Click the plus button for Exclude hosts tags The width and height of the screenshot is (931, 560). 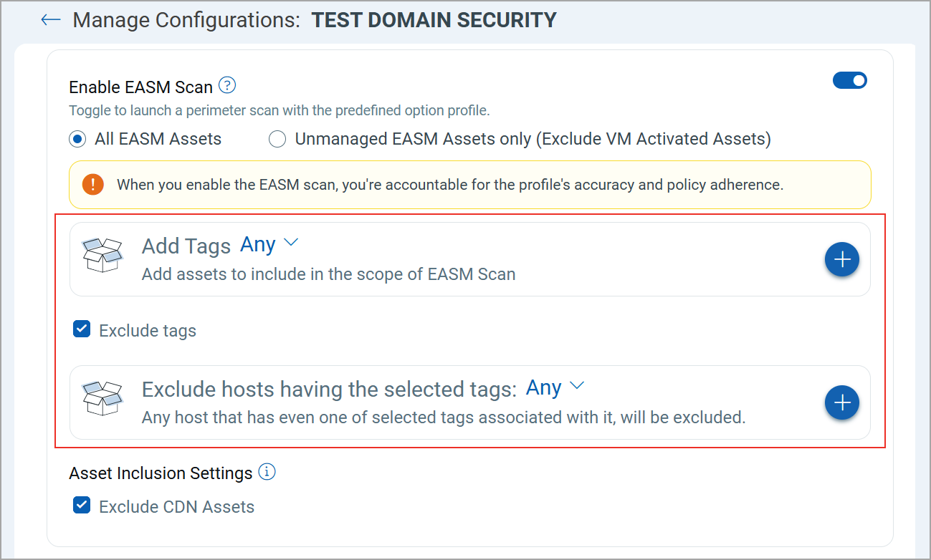click(842, 403)
